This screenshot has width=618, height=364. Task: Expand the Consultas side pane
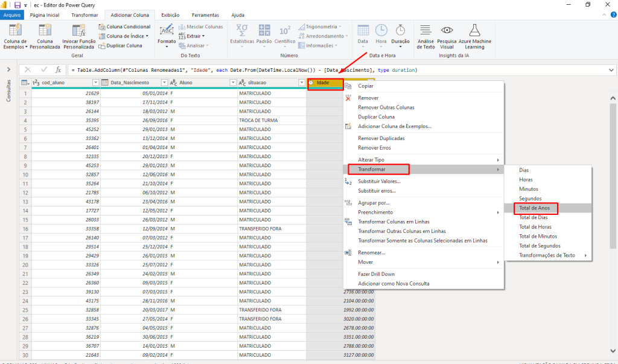pyautogui.click(x=8, y=70)
